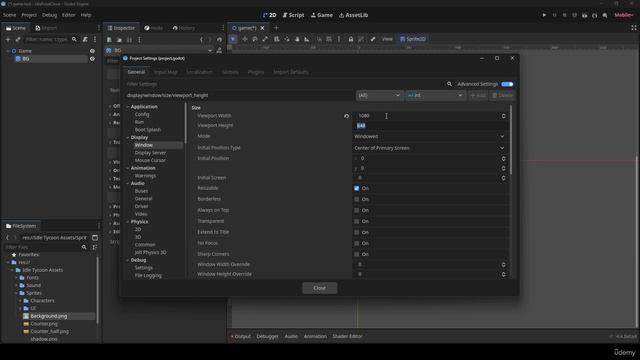The image size is (640, 360).
Task: Add a new scene tab with plus
Action: (x=276, y=28)
